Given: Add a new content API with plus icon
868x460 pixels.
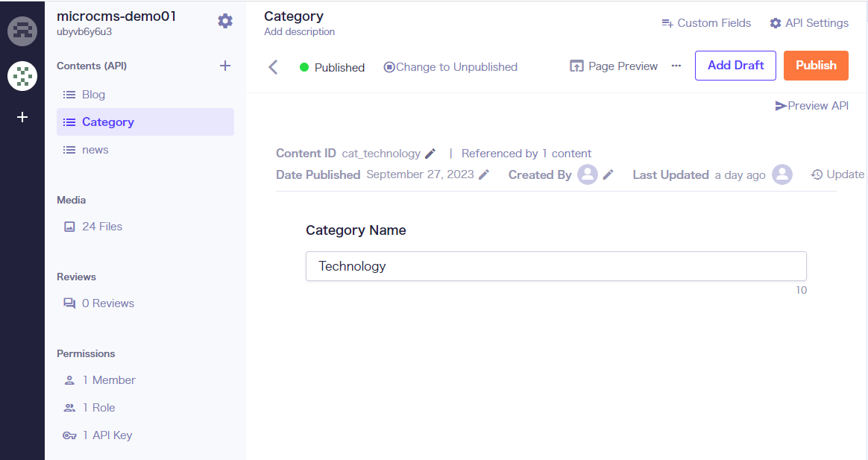Looking at the screenshot, I should point(225,66).
